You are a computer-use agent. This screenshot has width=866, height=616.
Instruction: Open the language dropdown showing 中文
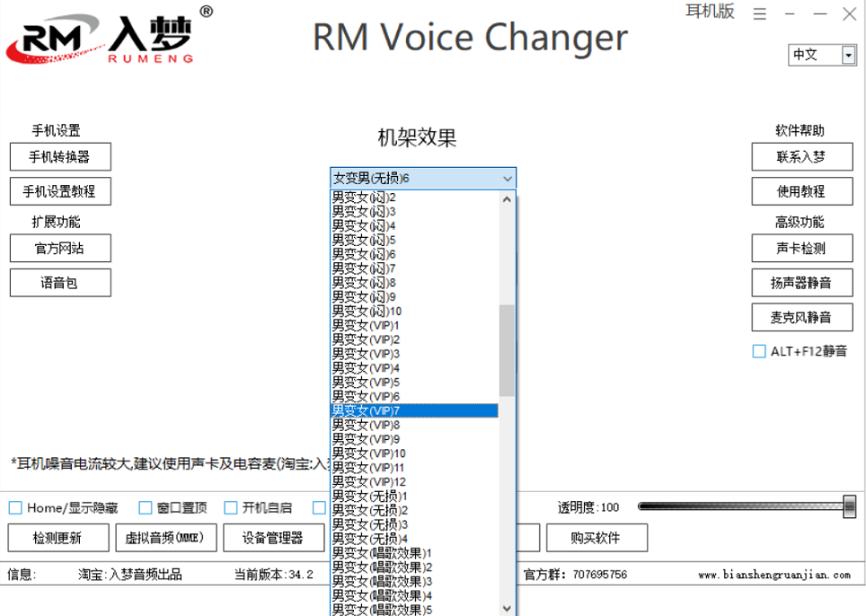(x=822, y=55)
